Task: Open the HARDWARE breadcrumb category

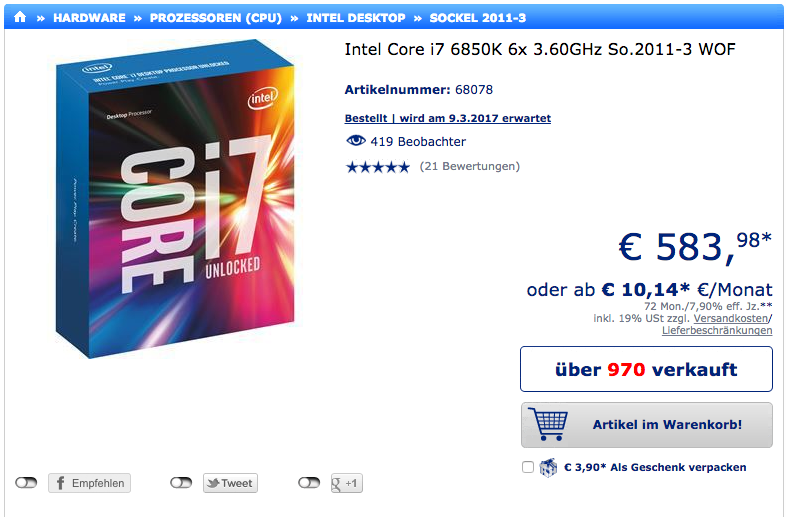Action: coord(89,18)
